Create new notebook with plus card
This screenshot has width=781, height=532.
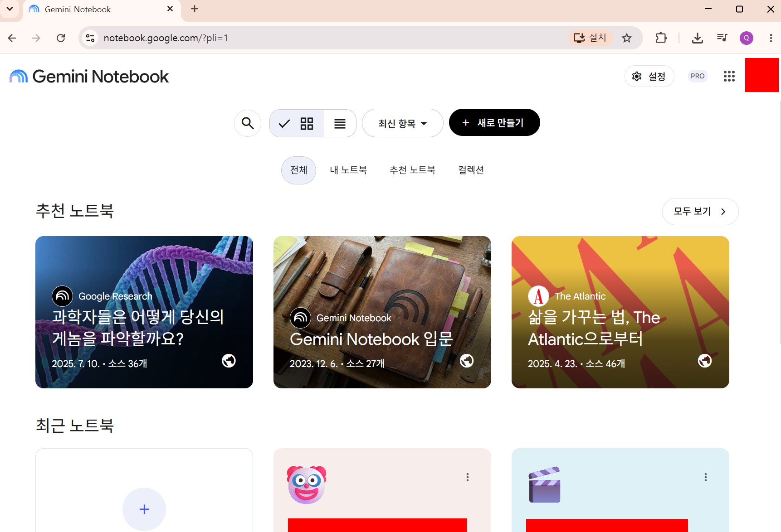coord(144,509)
